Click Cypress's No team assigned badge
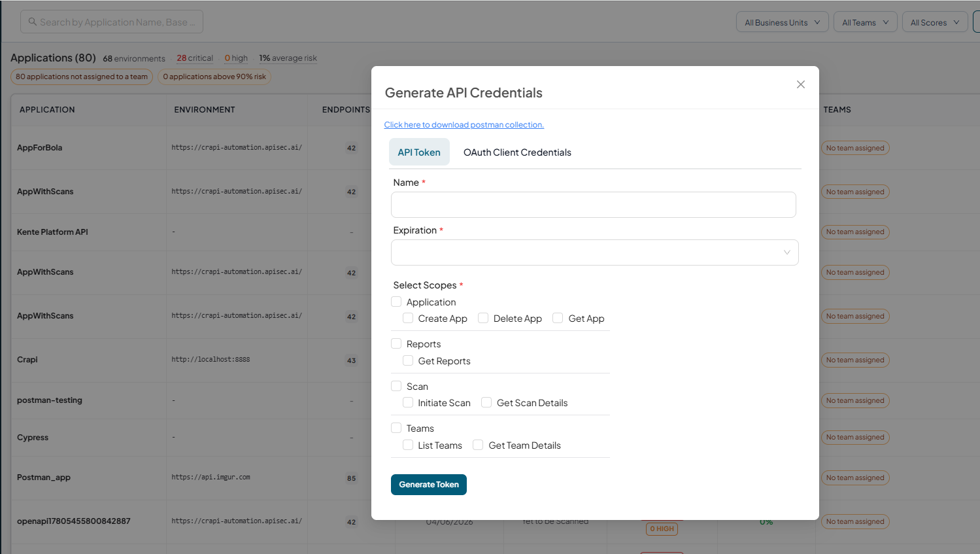 coord(855,437)
